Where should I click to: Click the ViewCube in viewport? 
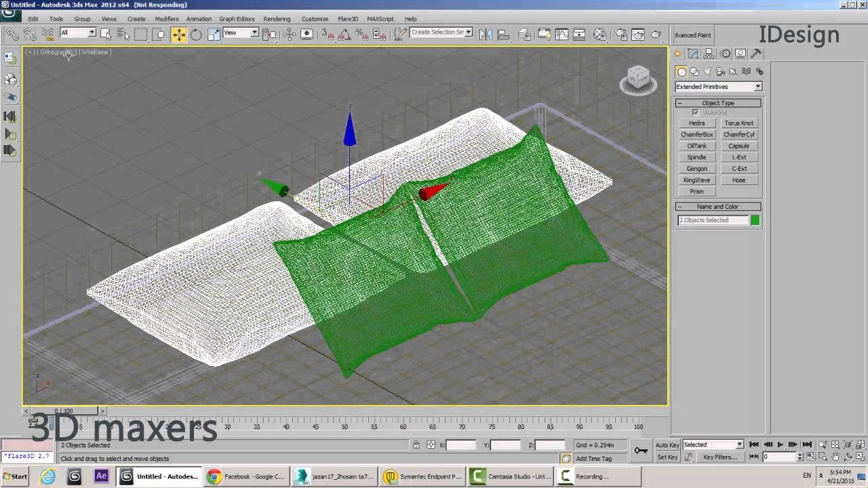click(638, 79)
